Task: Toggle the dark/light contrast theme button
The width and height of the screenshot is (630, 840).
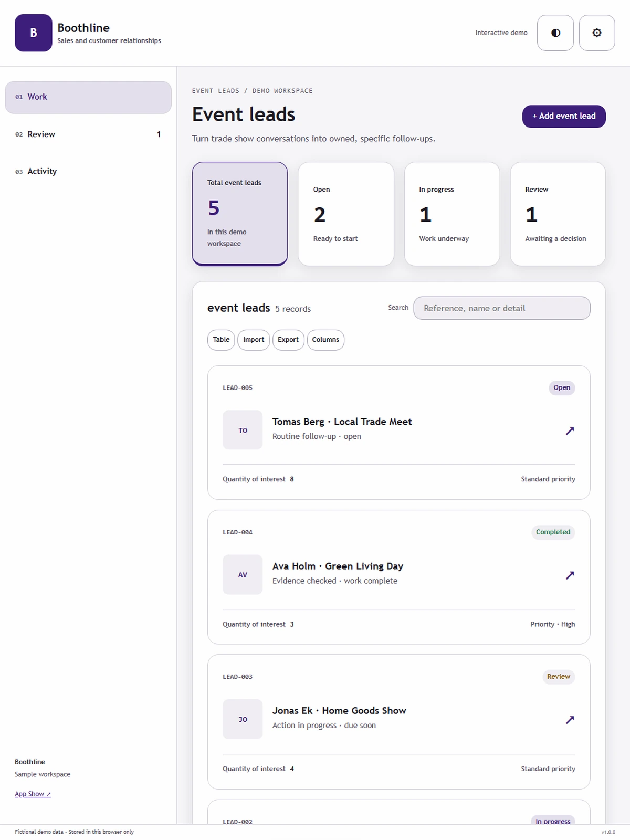Action: click(555, 33)
